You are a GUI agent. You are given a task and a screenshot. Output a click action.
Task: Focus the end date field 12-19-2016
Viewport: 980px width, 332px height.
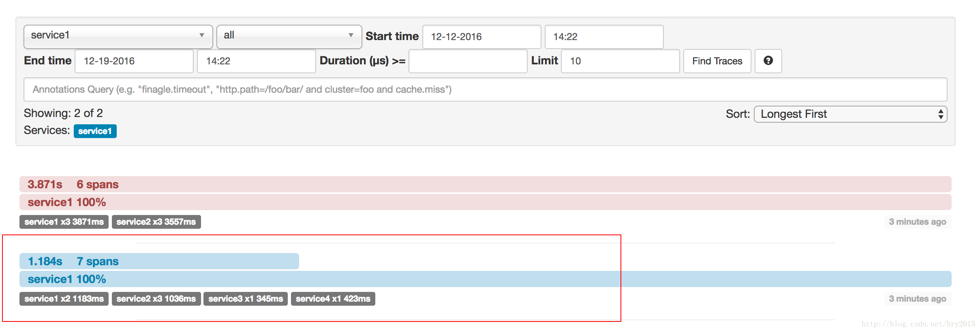(134, 61)
